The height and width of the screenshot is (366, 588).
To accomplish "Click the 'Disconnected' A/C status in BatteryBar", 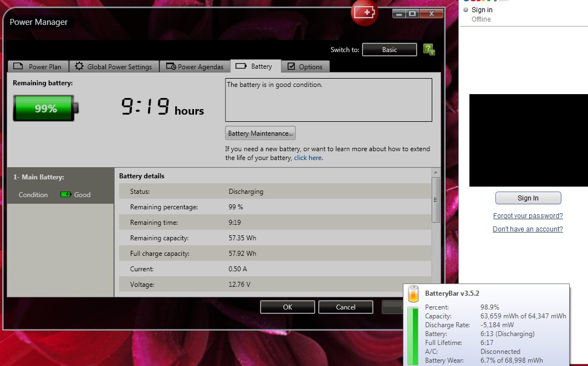I will point(500,352).
